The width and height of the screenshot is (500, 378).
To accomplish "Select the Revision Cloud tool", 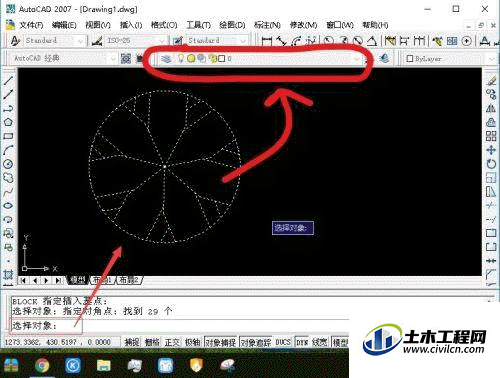I will point(8,178).
